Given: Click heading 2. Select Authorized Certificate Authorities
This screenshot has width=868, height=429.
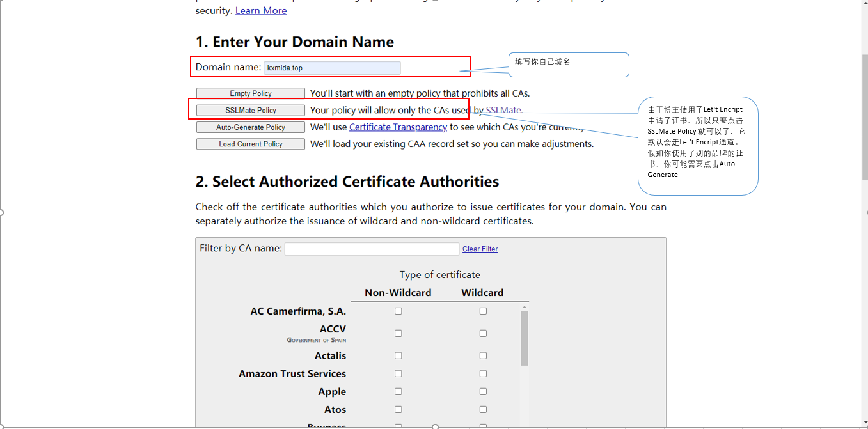Looking at the screenshot, I should pos(347,182).
